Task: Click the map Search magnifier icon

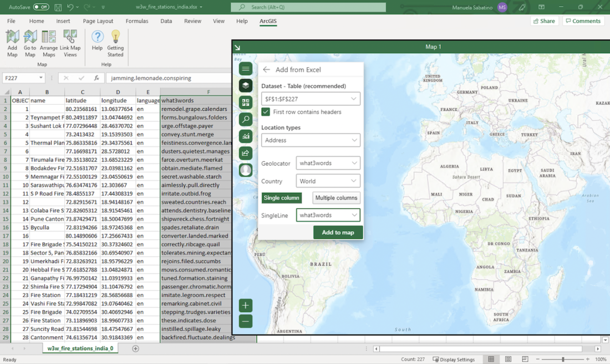Action: coord(246,119)
